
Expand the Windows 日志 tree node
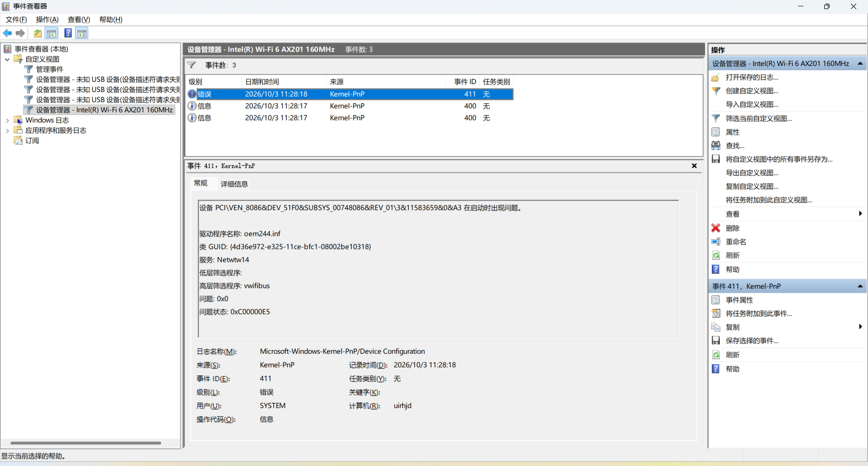[7, 120]
